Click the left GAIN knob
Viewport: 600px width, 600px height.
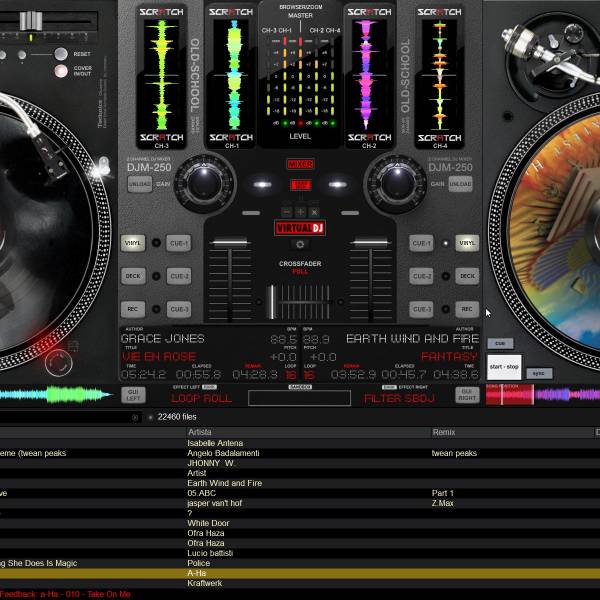pyautogui.click(x=205, y=184)
